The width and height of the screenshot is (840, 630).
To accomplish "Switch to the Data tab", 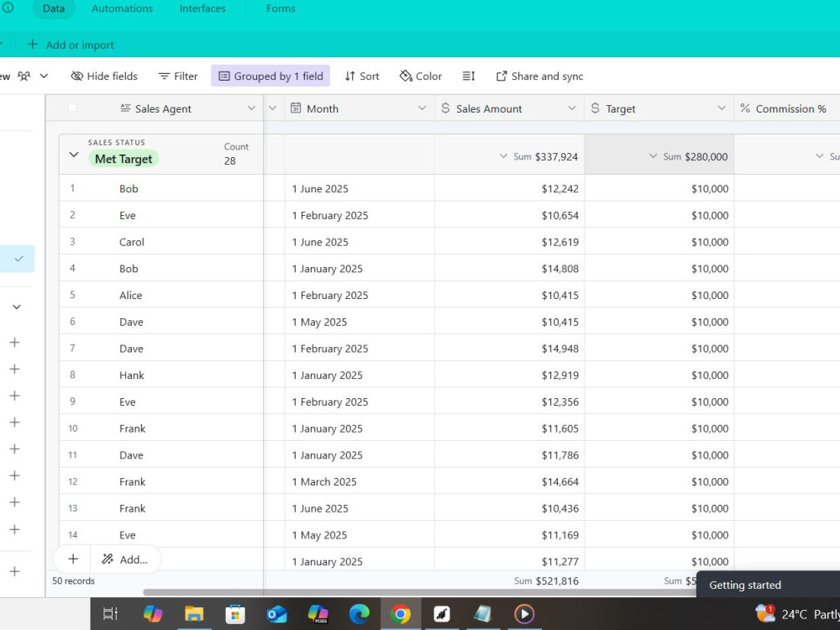I will click(54, 8).
